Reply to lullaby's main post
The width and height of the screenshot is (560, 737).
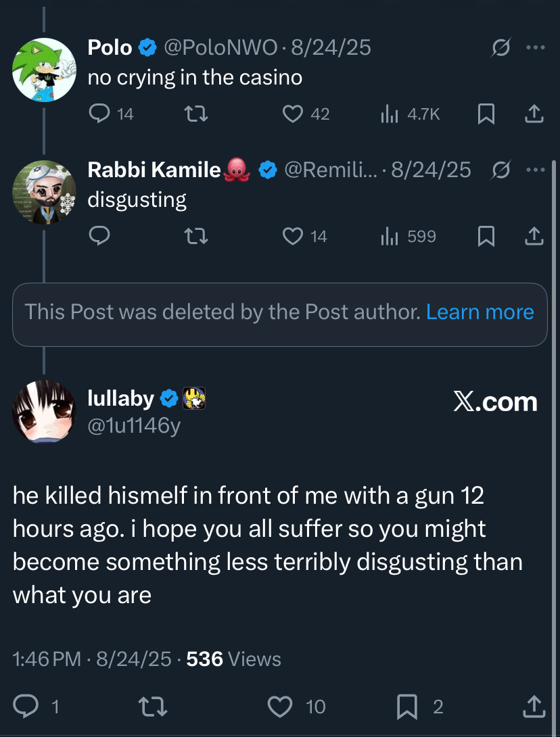coord(26,707)
